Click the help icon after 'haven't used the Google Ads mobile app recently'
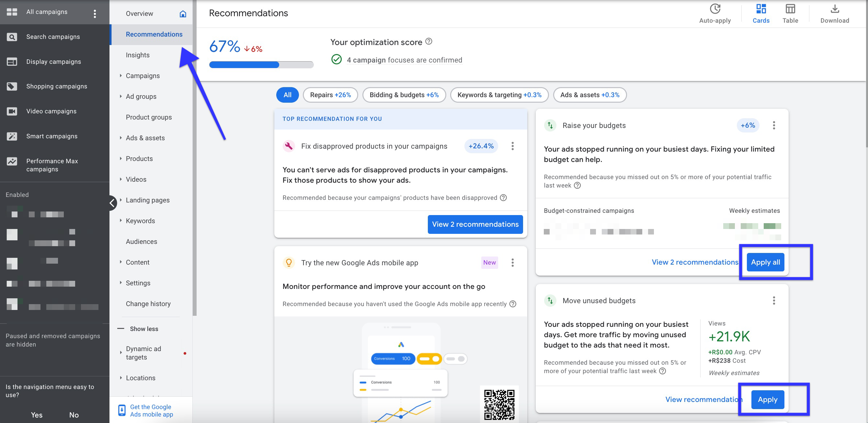This screenshot has width=868, height=423. tap(512, 304)
